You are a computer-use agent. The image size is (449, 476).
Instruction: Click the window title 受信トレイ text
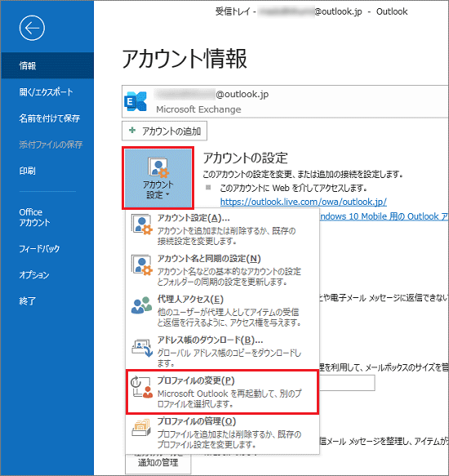(233, 11)
